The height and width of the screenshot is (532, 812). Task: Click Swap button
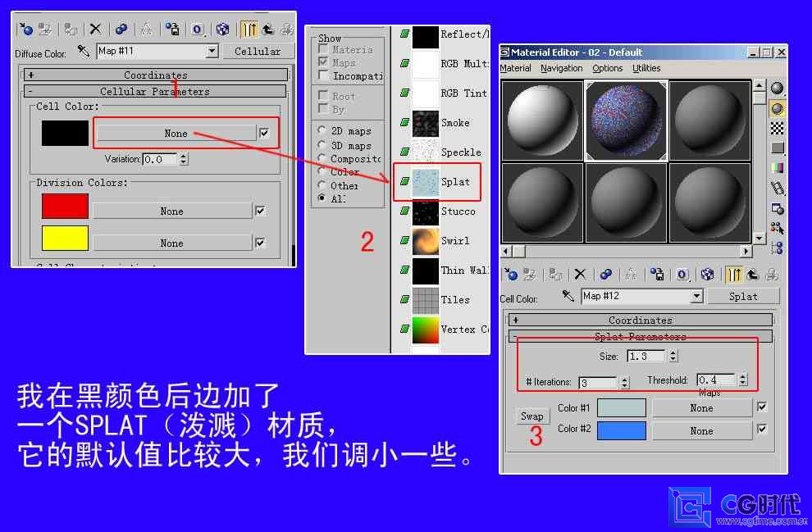click(x=531, y=416)
